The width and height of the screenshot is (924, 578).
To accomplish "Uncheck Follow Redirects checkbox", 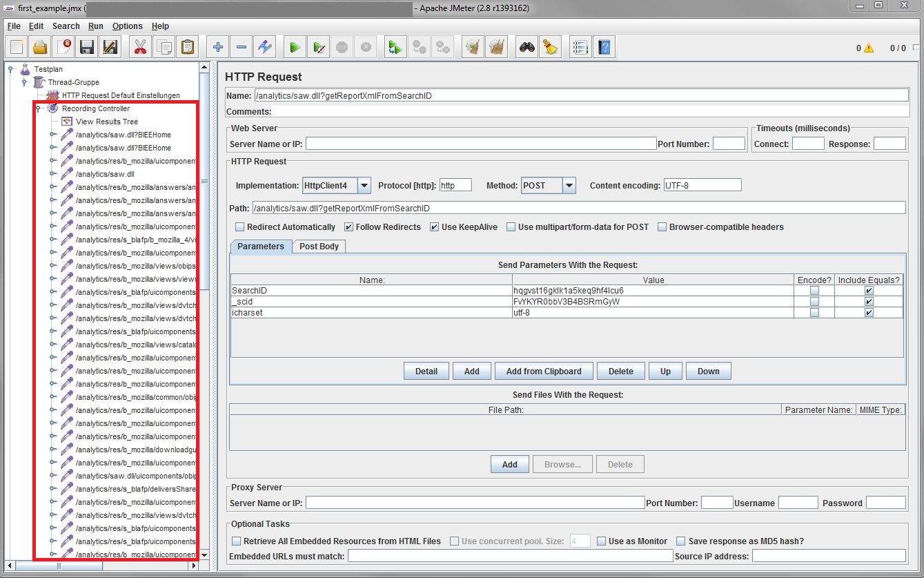I will click(348, 227).
